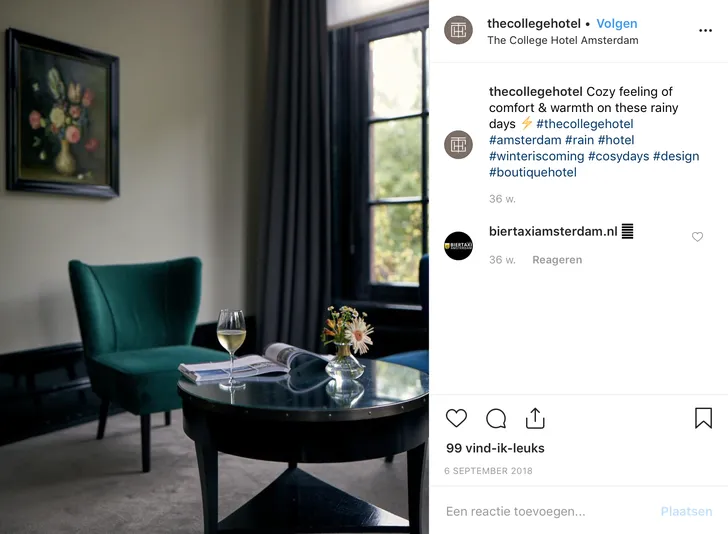Open The College Hotel Amsterdam location
The height and width of the screenshot is (534, 728).
(x=563, y=40)
